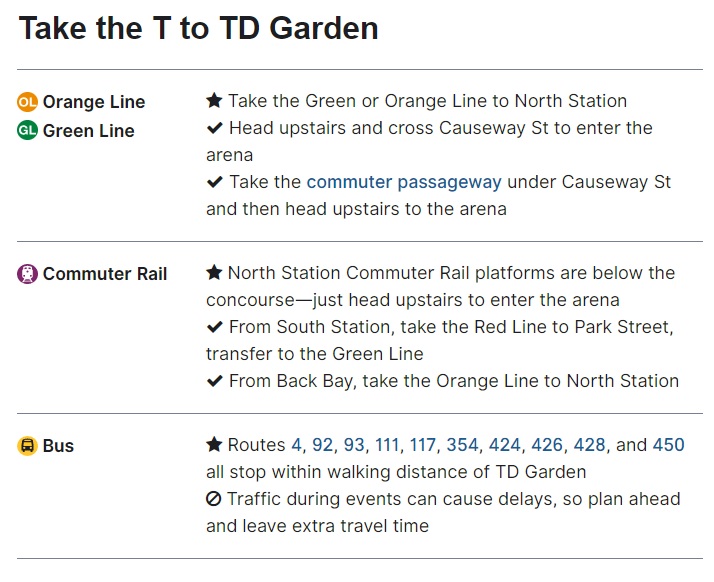Open route 117 bus link
714x582 pixels.
[x=423, y=445]
